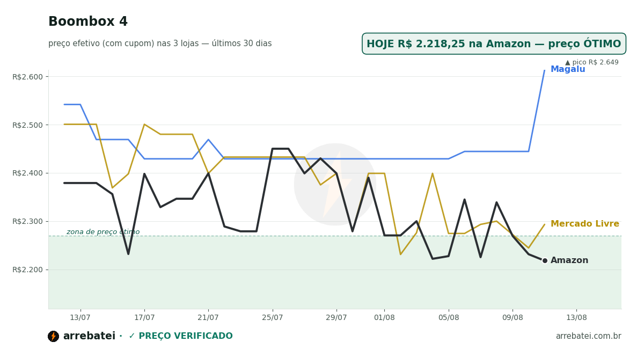Click the 'Magalu' series label
The image size is (644, 349).
(x=568, y=69)
